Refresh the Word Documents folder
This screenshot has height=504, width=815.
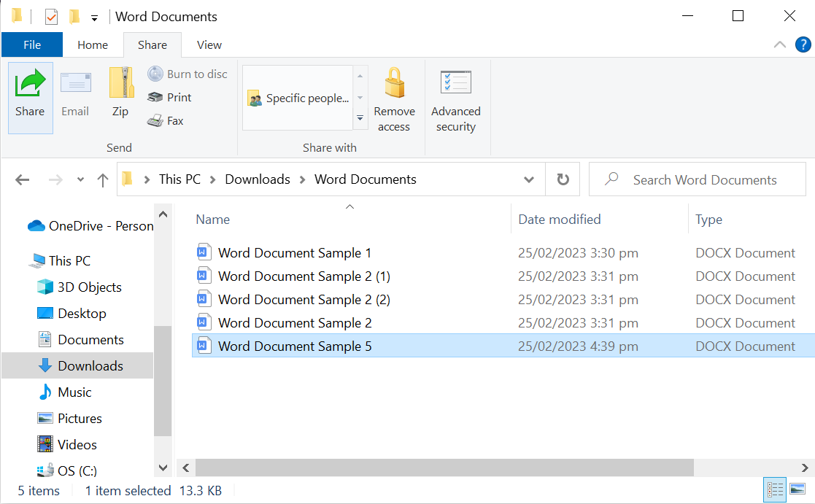[x=563, y=179]
